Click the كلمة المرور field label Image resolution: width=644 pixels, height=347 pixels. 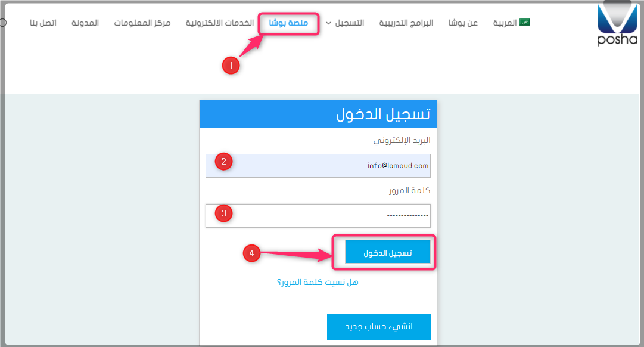click(409, 190)
